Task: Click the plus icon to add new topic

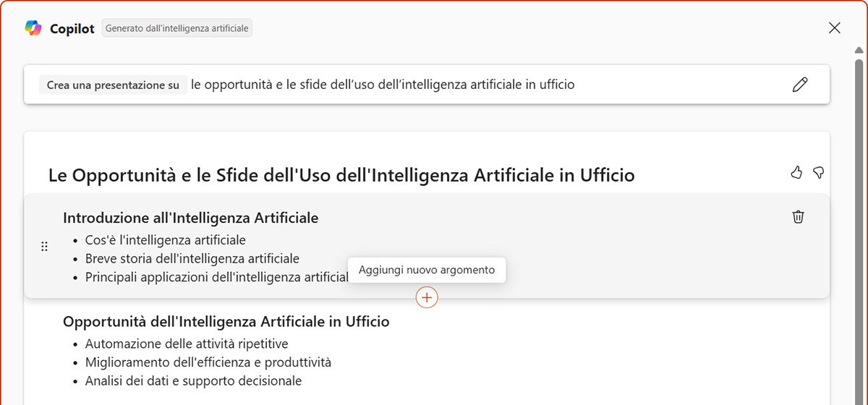Action: click(427, 297)
